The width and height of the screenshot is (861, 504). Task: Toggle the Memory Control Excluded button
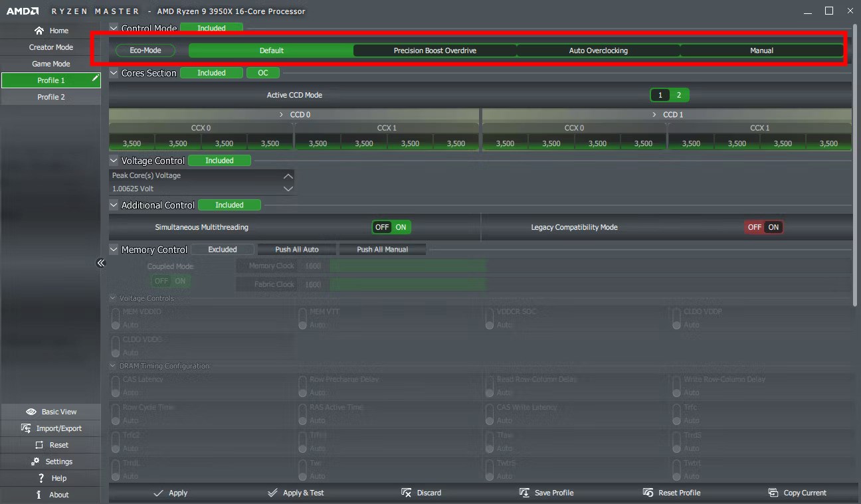[223, 250]
